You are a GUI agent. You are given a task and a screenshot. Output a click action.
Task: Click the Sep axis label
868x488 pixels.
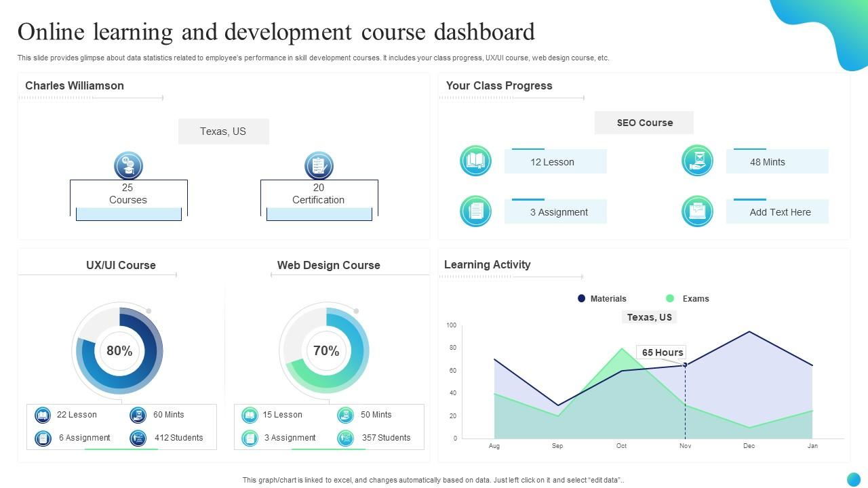coord(557,446)
